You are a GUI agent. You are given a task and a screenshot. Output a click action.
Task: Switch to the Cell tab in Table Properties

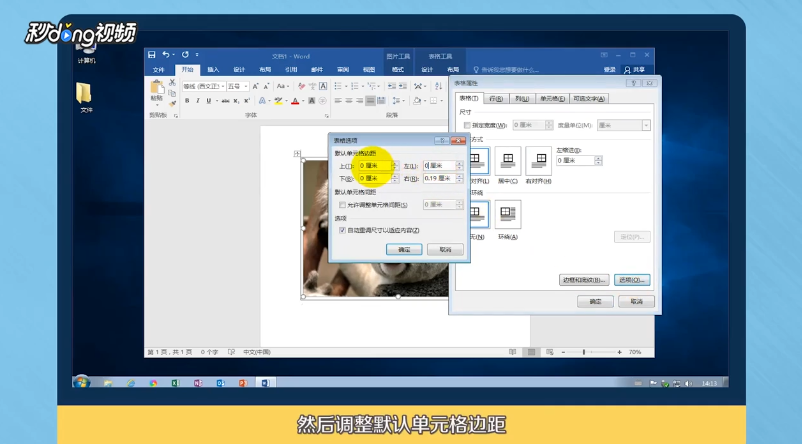[x=552, y=99]
